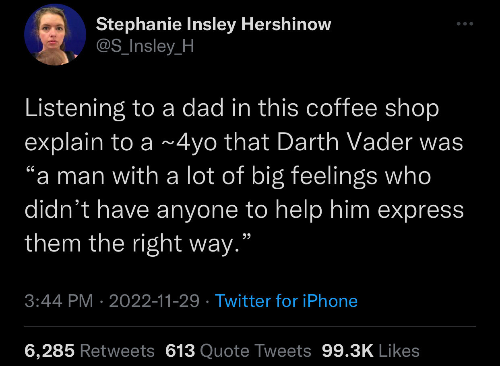This screenshot has width=500, height=366.
Task: Open the Twitter for iPhone source link
Action: [x=286, y=301]
